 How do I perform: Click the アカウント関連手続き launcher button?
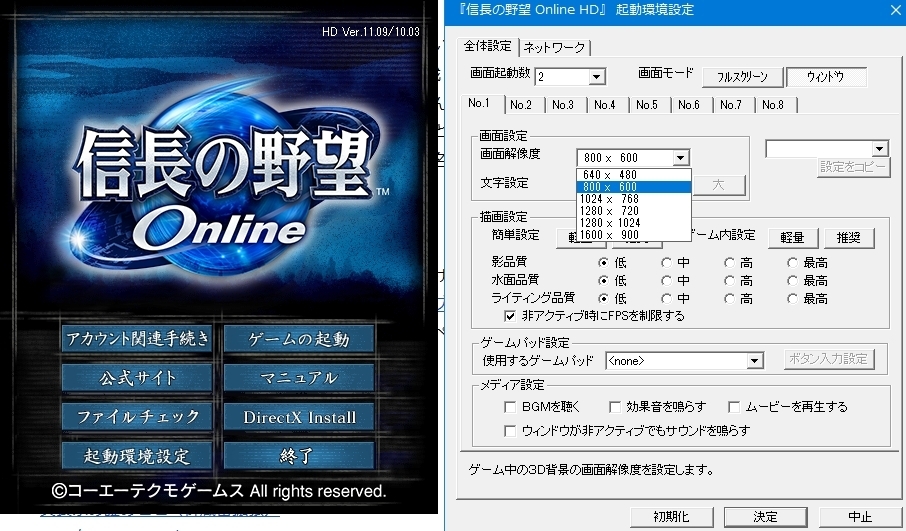pos(137,339)
